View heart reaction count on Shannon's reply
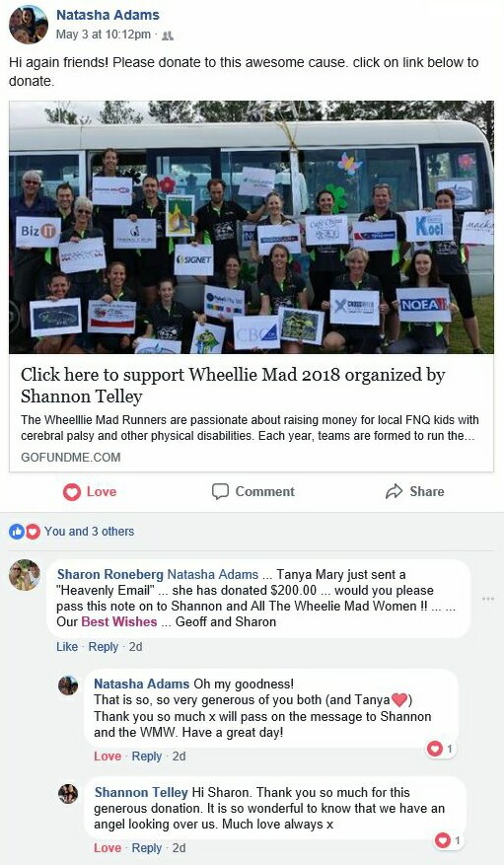This screenshot has height=865, width=504. click(x=449, y=840)
